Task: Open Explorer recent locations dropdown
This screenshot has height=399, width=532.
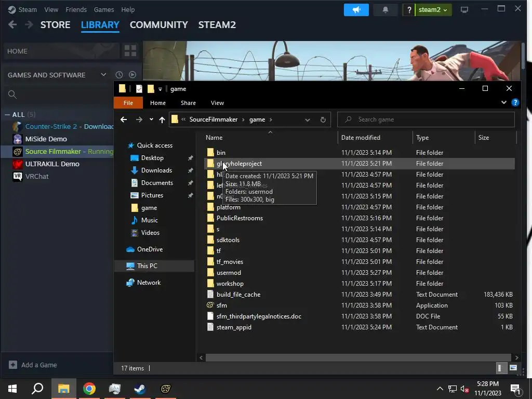Action: (x=151, y=119)
